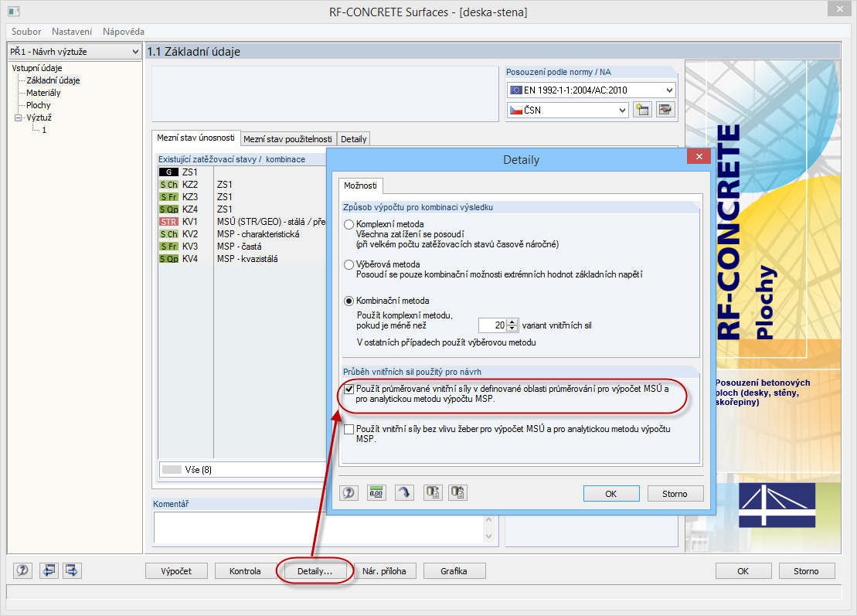Select Výběrová metoda radio button
Screen dimensions: 857x616
pyautogui.click(x=349, y=264)
